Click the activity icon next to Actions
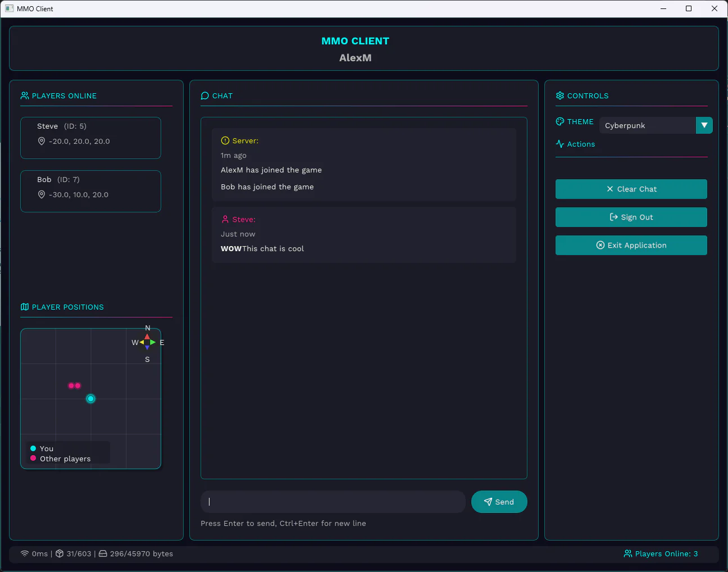This screenshot has width=728, height=572. pos(559,144)
